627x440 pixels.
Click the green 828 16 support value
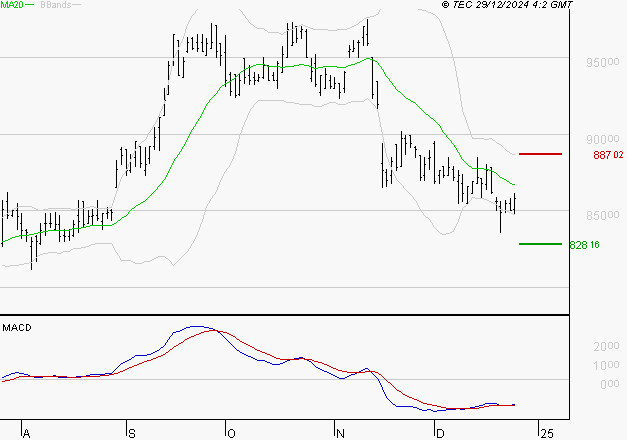pyautogui.click(x=585, y=245)
